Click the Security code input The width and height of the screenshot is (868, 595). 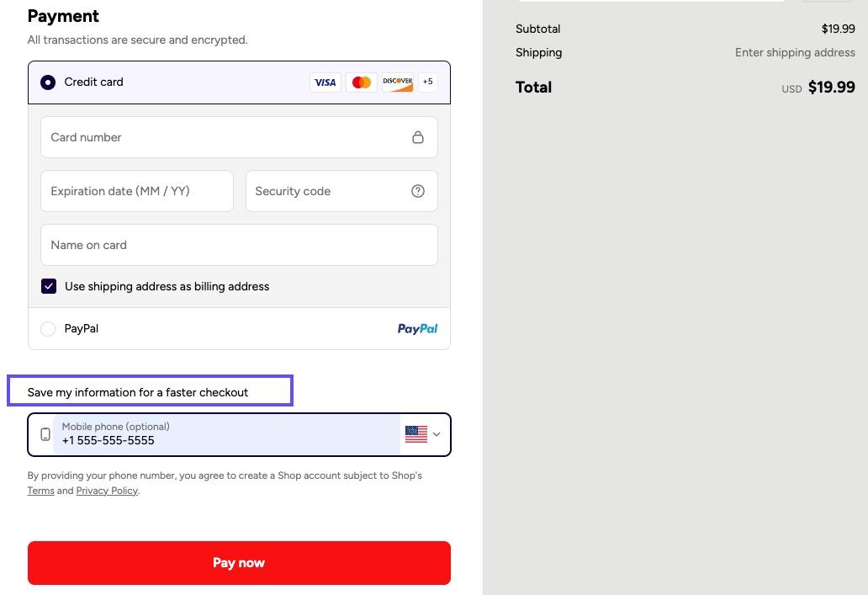pyautogui.click(x=328, y=191)
